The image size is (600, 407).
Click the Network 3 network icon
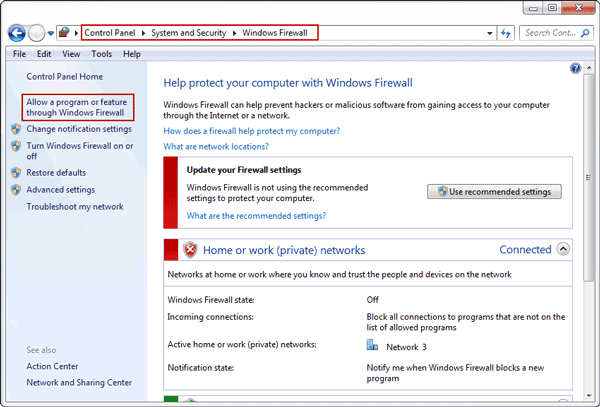pyautogui.click(x=372, y=345)
